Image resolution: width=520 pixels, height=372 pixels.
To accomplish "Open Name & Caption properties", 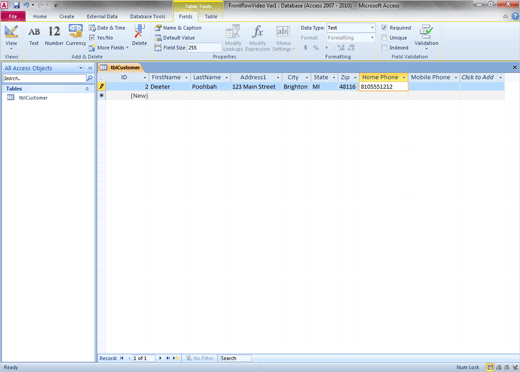I will [x=178, y=28].
